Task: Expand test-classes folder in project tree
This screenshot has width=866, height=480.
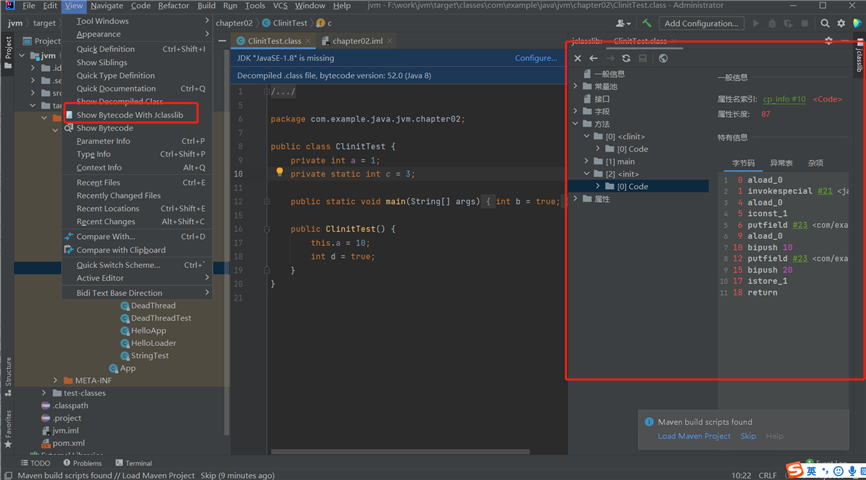Action: click(44, 393)
